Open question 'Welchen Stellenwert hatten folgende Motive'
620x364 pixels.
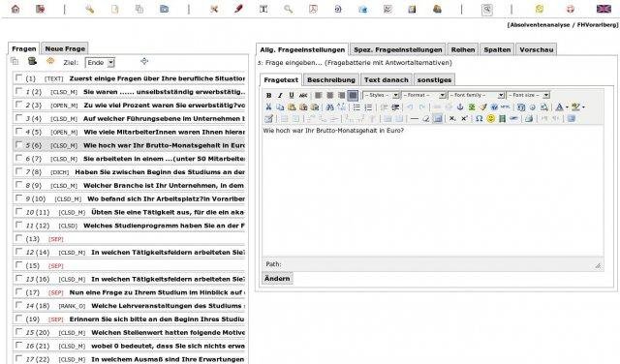168,333
